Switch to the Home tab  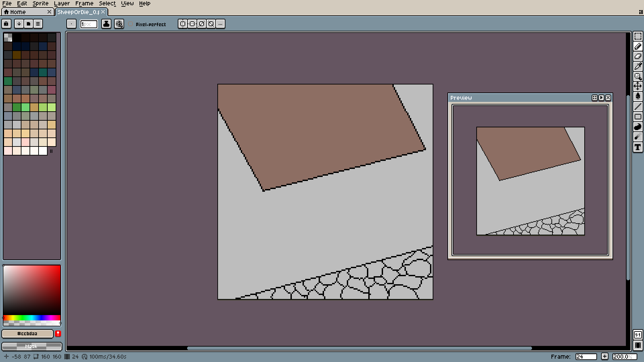click(x=18, y=12)
